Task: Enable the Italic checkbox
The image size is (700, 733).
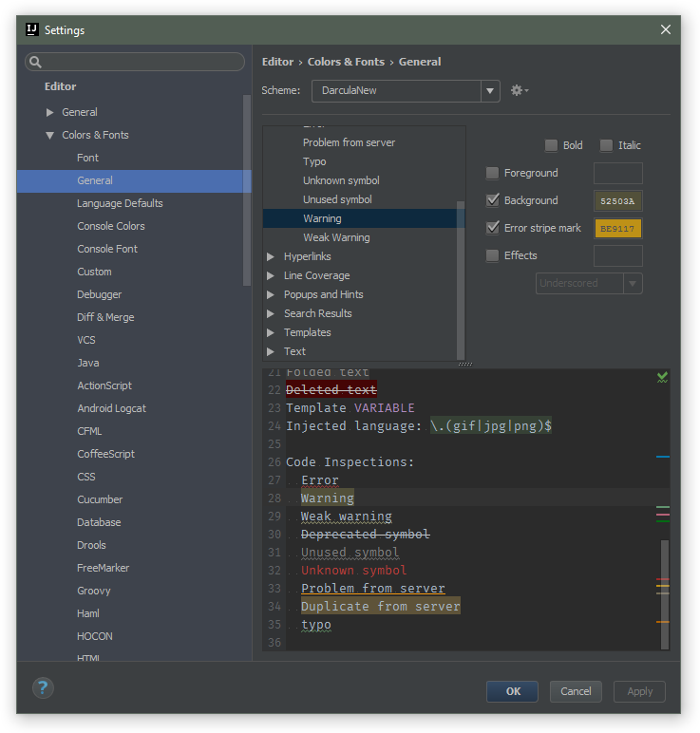Action: (606, 145)
